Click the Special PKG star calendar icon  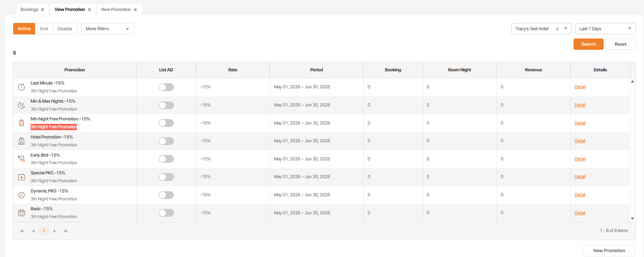[21, 177]
